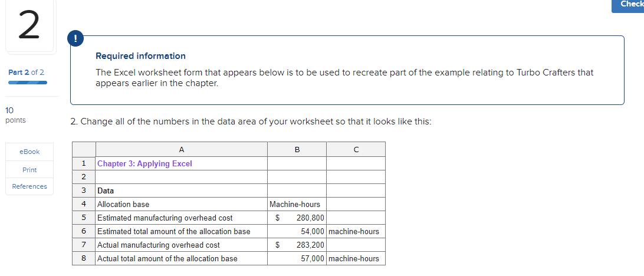Click the 'Data' cell
This screenshot has width=644, height=276.
(x=182, y=190)
